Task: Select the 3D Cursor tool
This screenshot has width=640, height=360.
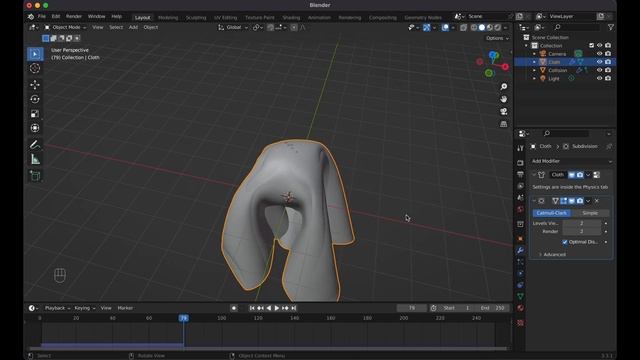Action: coord(35,68)
